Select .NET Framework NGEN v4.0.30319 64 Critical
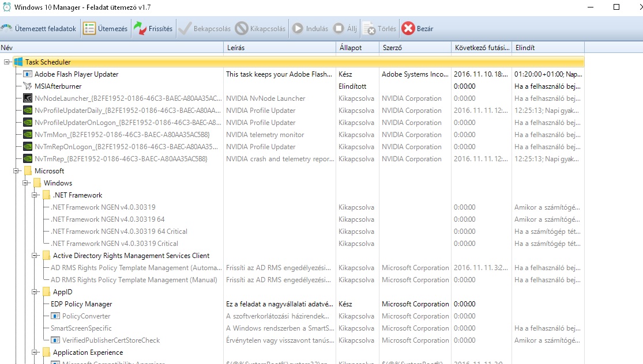The height and width of the screenshot is (364, 643). point(119,232)
